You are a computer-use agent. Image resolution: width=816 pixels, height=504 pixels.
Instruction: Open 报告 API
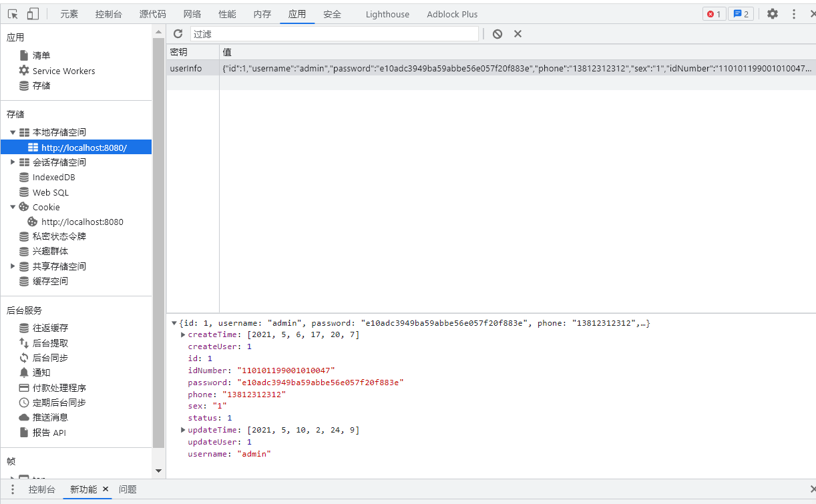click(49, 433)
